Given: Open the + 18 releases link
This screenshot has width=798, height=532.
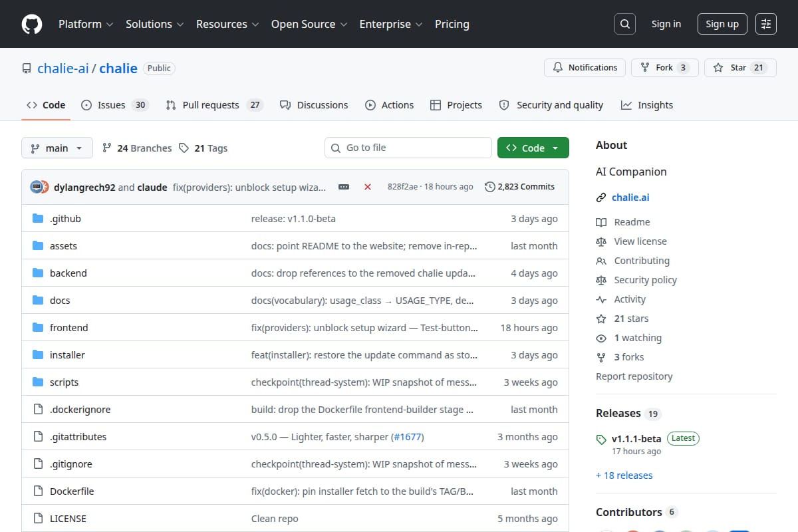Looking at the screenshot, I should [624, 475].
